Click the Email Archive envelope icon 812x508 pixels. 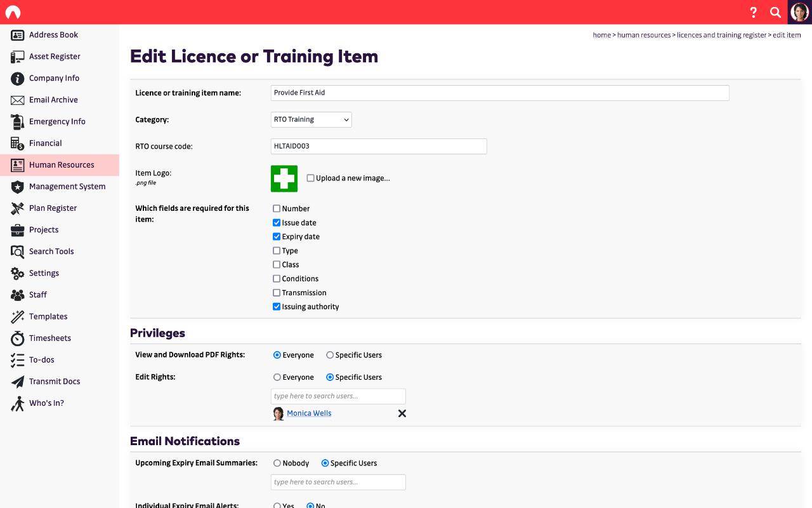click(x=18, y=100)
